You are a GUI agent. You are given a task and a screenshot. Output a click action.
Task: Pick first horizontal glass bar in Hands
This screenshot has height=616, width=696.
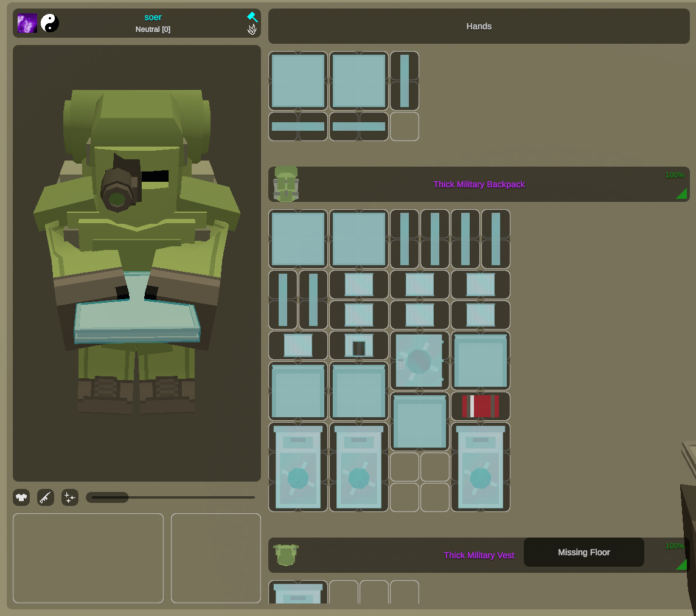tap(298, 126)
